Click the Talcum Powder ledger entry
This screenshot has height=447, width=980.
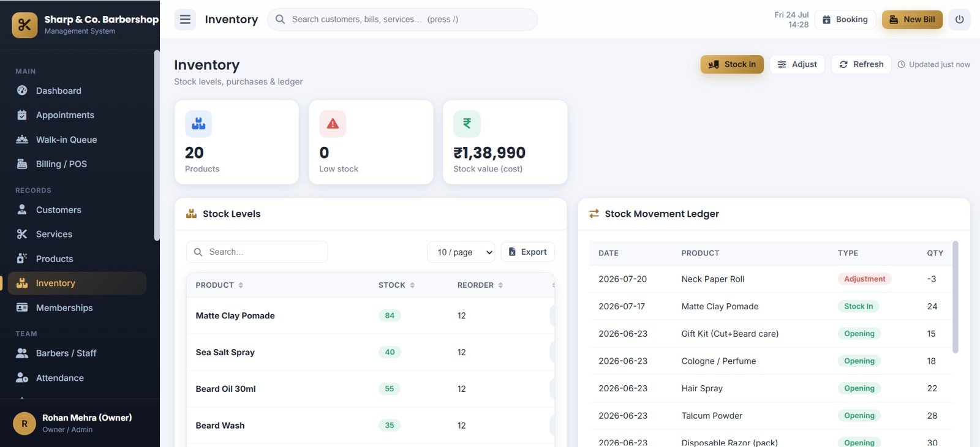(771, 416)
